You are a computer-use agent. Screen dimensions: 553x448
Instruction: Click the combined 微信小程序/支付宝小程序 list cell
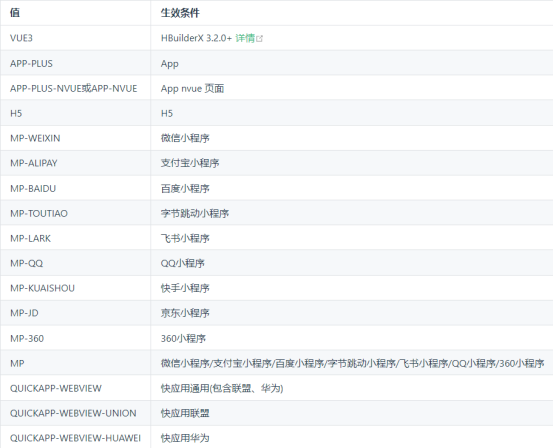click(353, 363)
